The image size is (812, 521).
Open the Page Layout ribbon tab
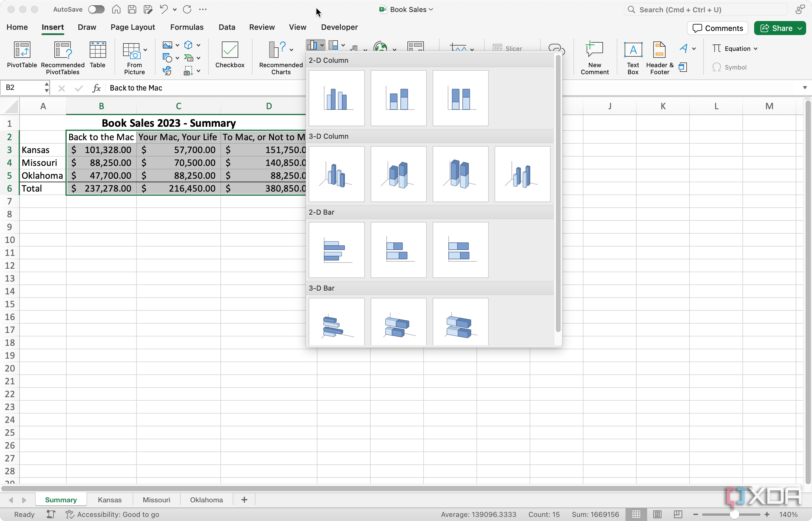point(133,27)
